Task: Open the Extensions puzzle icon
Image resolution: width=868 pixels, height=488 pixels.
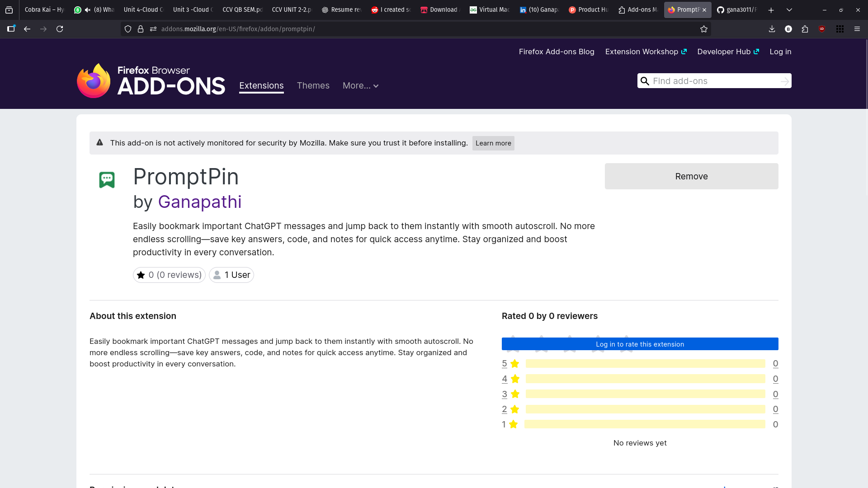Action: point(805,29)
